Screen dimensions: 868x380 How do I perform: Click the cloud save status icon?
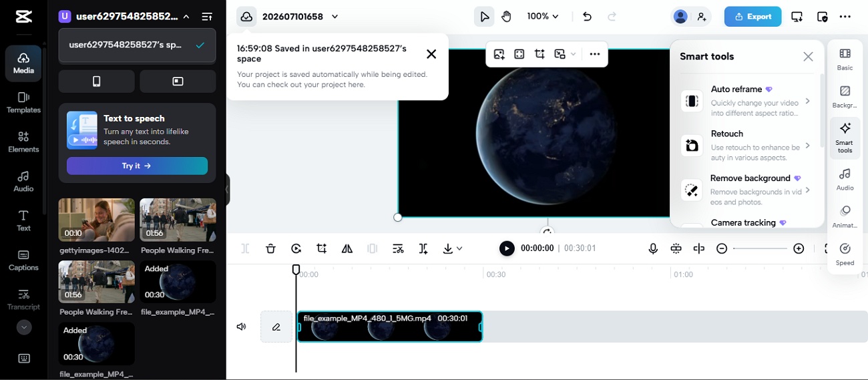(246, 17)
